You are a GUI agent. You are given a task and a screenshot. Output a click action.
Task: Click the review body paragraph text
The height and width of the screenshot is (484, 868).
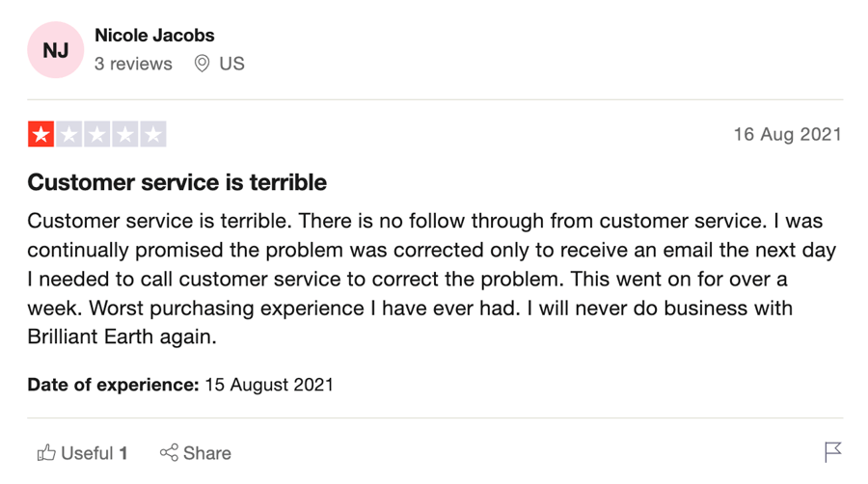pos(432,279)
